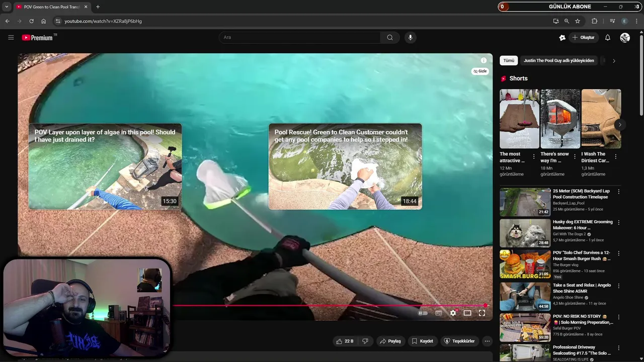This screenshot has width=644, height=362.
Task: Switch to theater mode
Action: click(467, 313)
